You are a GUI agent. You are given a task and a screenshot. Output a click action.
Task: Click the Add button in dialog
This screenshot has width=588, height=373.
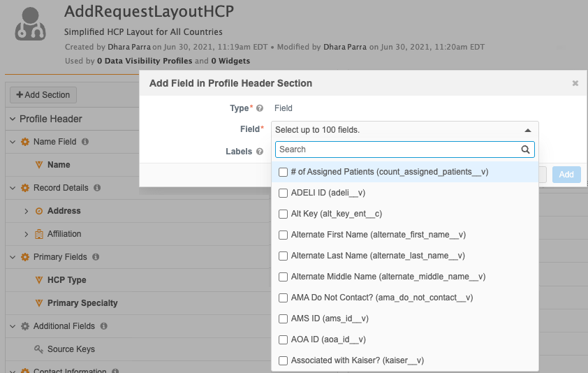(x=566, y=175)
